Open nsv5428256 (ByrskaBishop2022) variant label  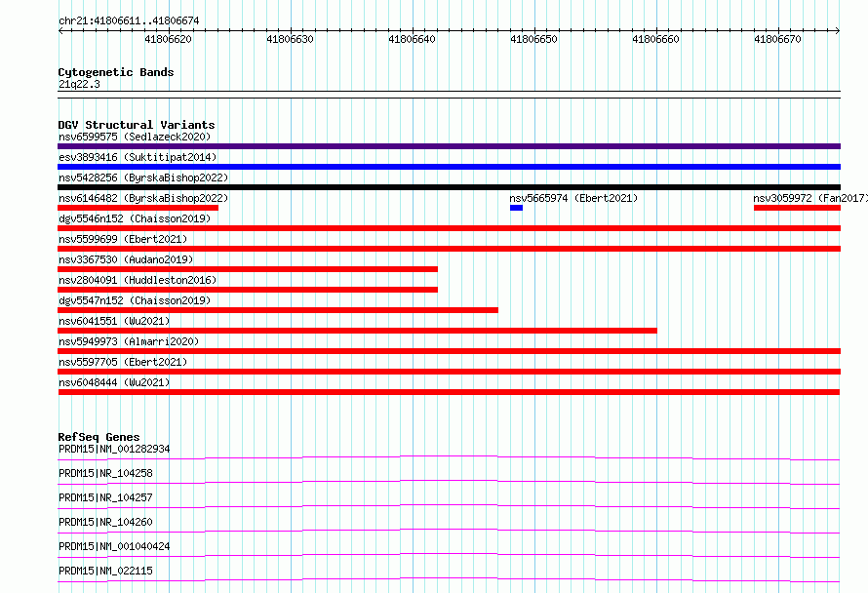pyautogui.click(x=143, y=178)
